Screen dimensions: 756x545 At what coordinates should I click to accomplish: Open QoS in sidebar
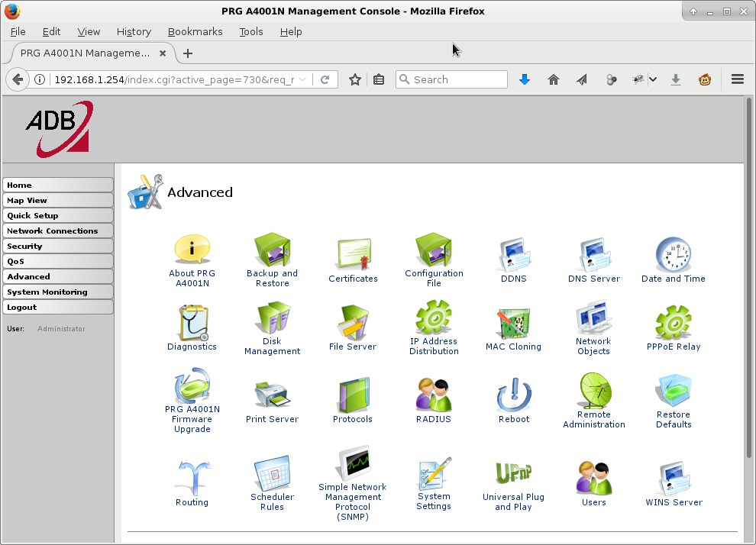[x=58, y=261]
